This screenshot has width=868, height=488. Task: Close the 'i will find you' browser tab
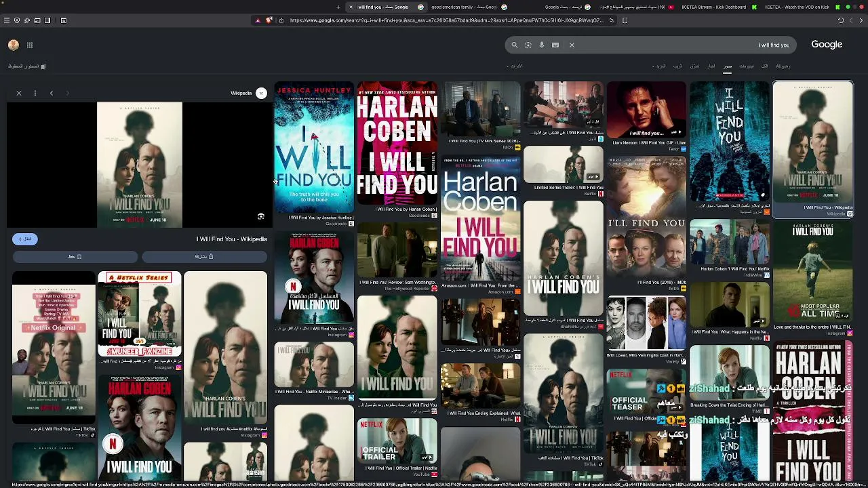[351, 7]
